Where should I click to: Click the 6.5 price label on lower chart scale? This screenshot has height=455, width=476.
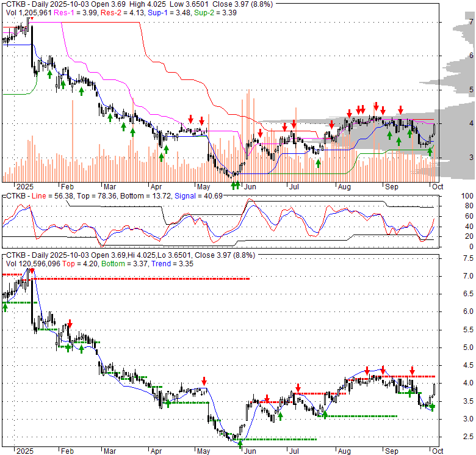click(468, 294)
